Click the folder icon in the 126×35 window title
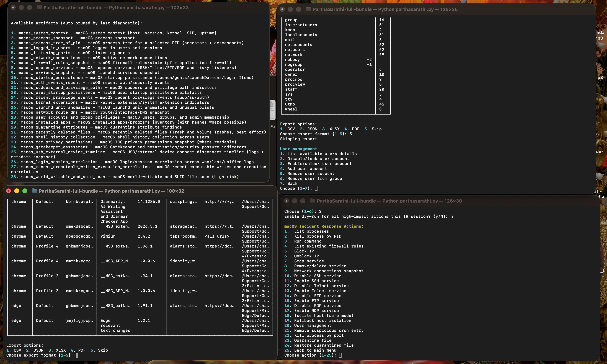 coord(308,9)
